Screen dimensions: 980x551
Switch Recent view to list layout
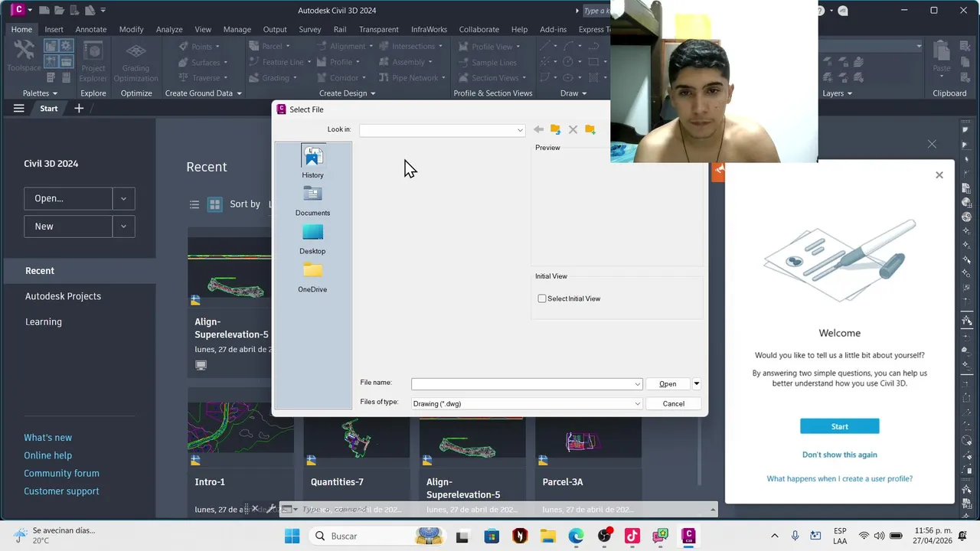click(194, 204)
